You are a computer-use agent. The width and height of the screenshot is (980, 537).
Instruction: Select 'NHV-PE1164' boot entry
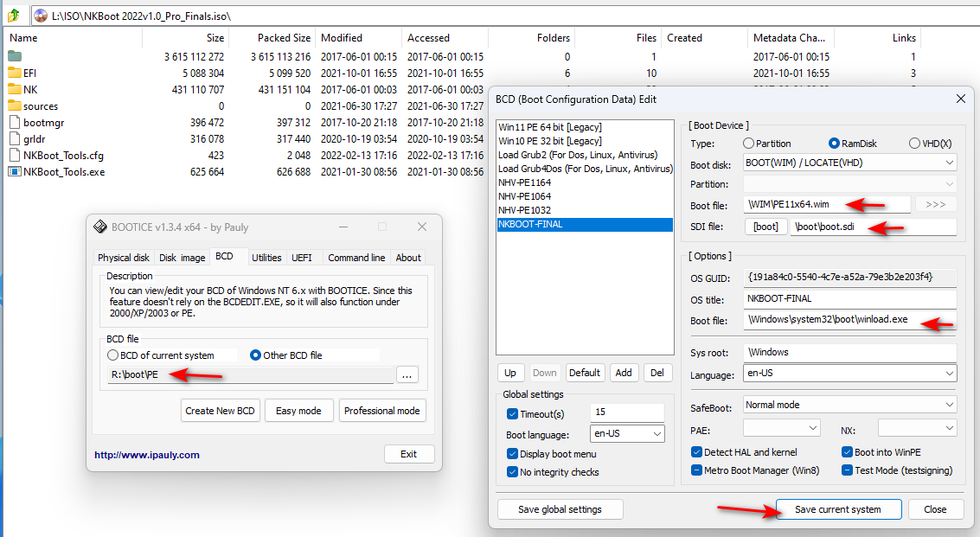pyautogui.click(x=524, y=182)
